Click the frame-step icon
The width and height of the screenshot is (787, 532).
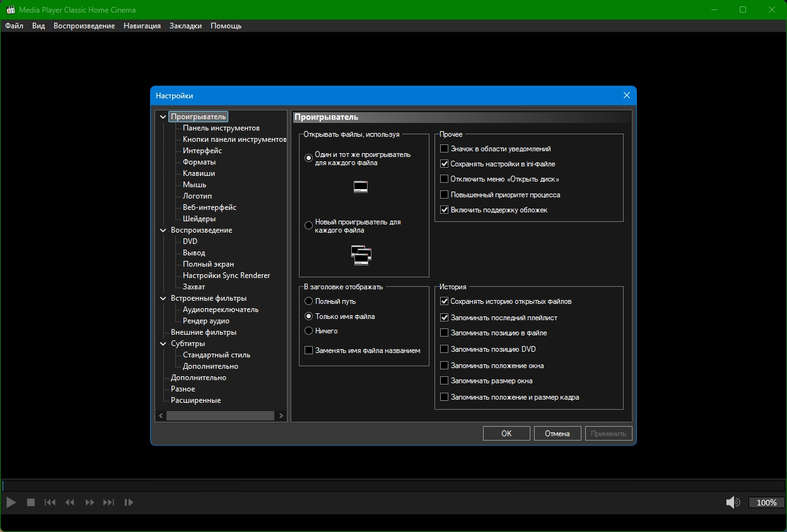pyautogui.click(x=129, y=502)
